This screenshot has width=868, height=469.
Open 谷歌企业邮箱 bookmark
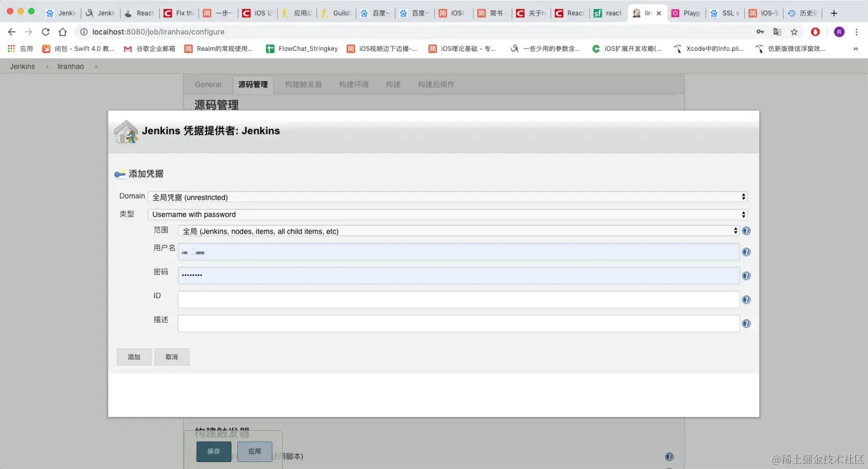149,49
